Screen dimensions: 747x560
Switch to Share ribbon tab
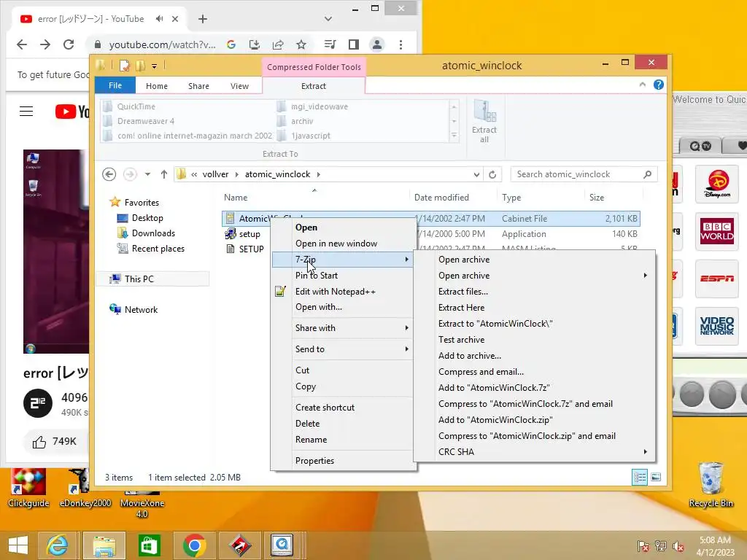click(198, 86)
